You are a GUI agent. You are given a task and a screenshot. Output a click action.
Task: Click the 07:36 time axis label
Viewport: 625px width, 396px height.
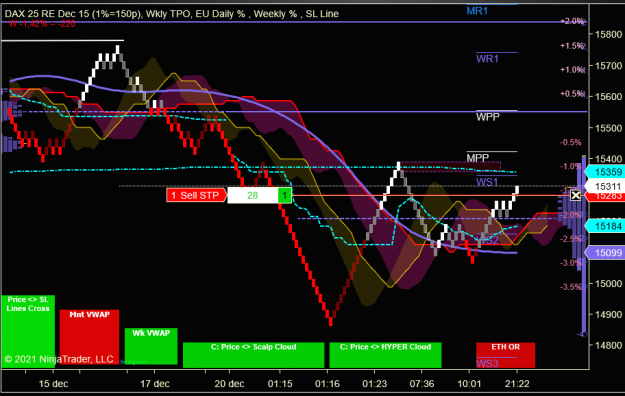[422, 384]
